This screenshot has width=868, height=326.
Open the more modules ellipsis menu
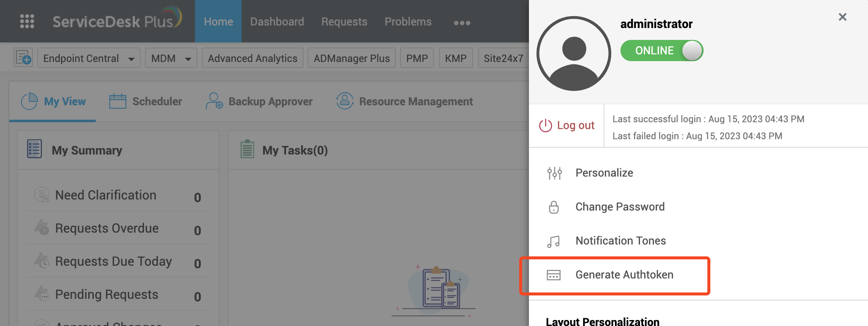(462, 23)
